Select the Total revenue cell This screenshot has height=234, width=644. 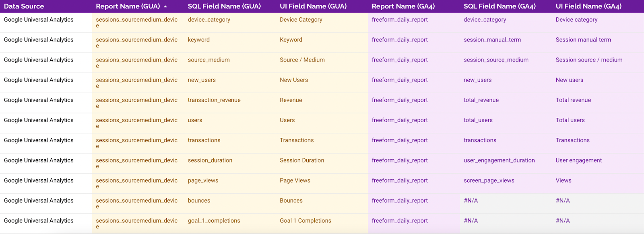[x=573, y=100]
